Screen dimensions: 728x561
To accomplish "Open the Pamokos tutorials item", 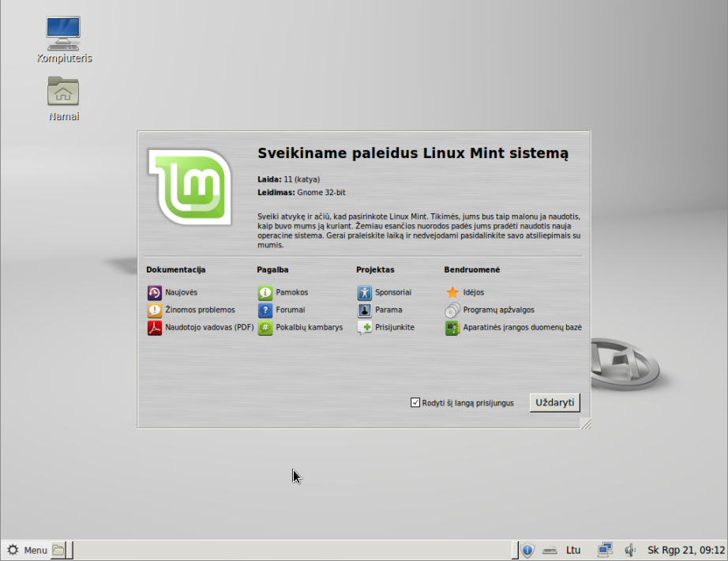I will click(x=283, y=292).
